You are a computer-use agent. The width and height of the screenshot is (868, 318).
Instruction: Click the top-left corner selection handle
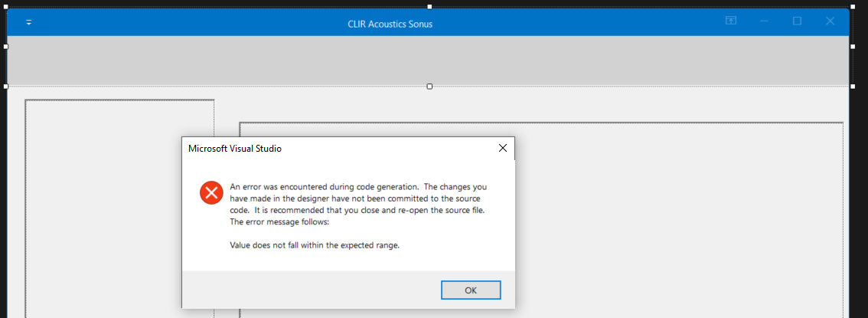[x=6, y=6]
